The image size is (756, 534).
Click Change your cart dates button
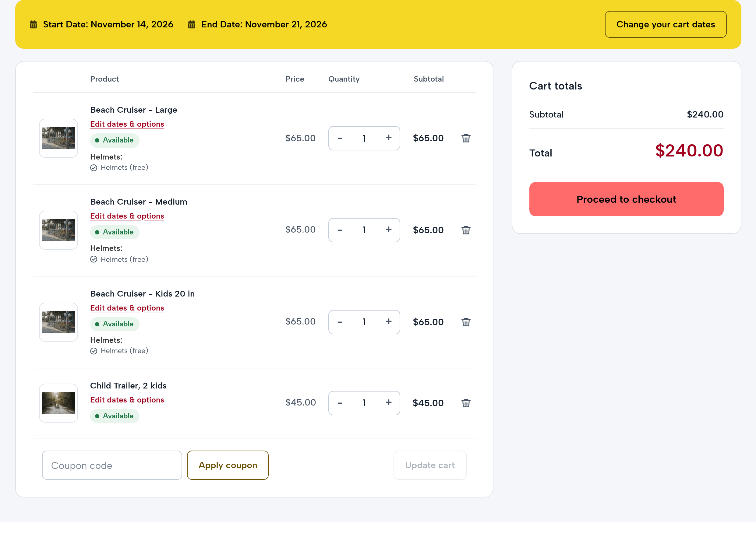click(666, 24)
